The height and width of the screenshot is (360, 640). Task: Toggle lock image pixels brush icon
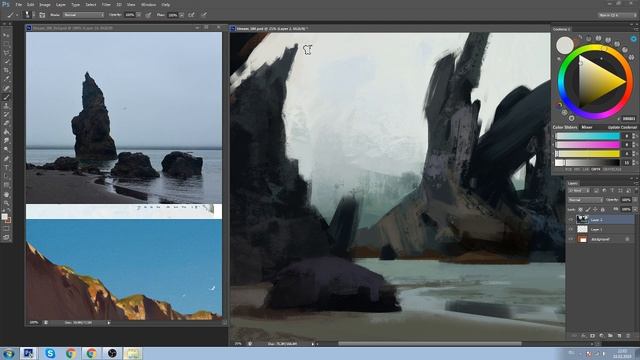pyautogui.click(x=588, y=209)
